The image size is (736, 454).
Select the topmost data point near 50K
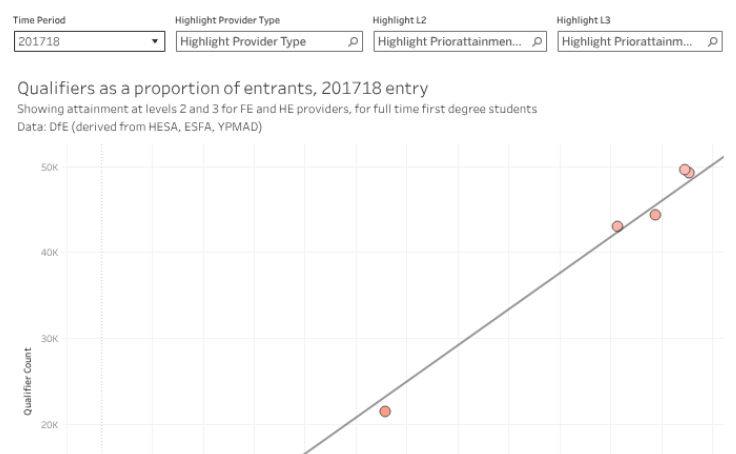(x=684, y=169)
